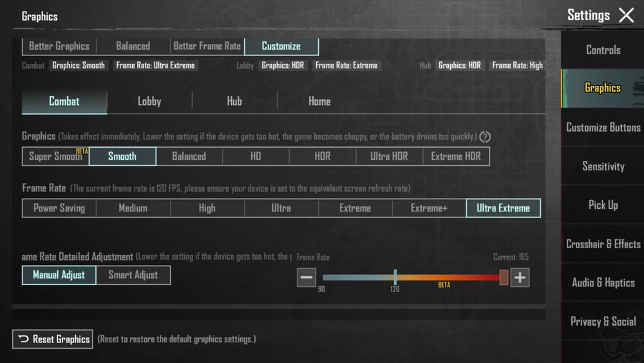Set frame rate to Extreme
The image size is (644, 363).
click(x=355, y=208)
